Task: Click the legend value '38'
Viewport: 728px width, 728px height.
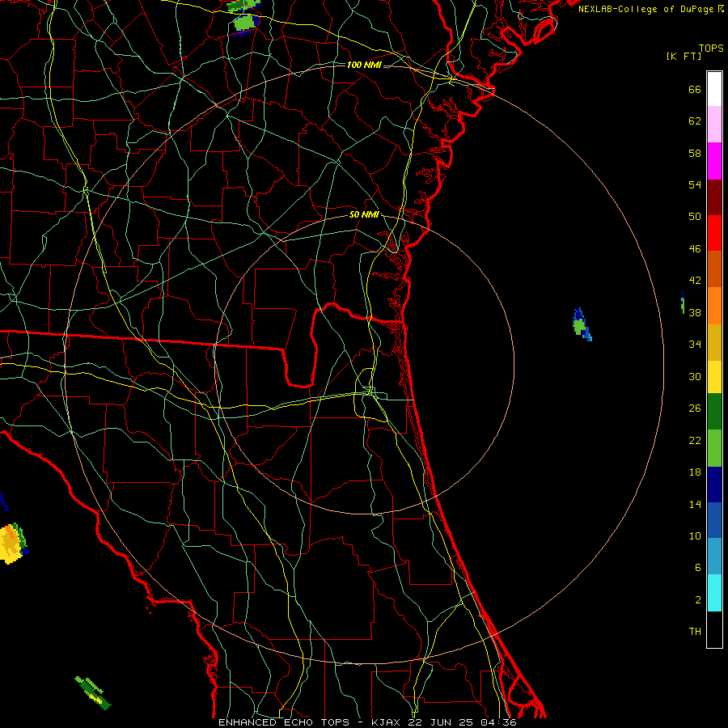Action: pos(695,313)
